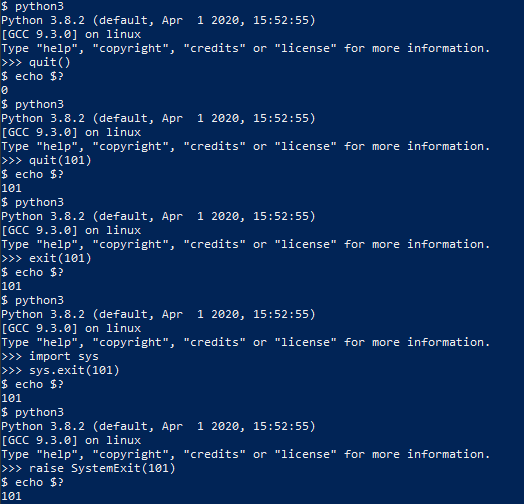524x504 pixels.
Task: Click "copyright" in the first help line
Action: click(130, 48)
